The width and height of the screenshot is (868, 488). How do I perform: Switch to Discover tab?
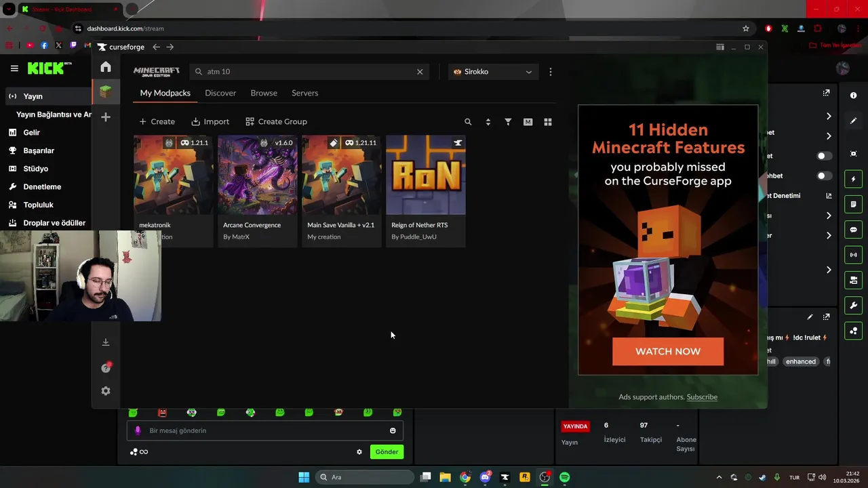click(x=220, y=93)
